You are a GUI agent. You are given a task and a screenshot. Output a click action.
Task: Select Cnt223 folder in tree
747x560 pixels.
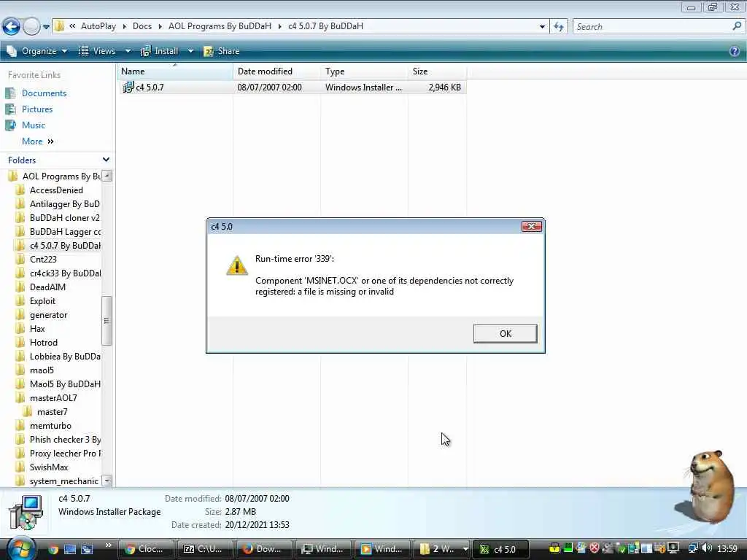43,259
